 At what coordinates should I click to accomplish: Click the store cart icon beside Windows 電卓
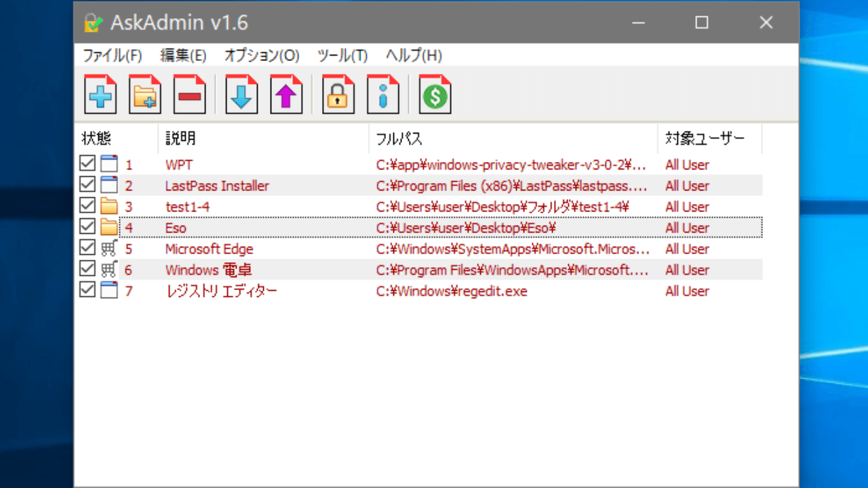click(x=109, y=270)
